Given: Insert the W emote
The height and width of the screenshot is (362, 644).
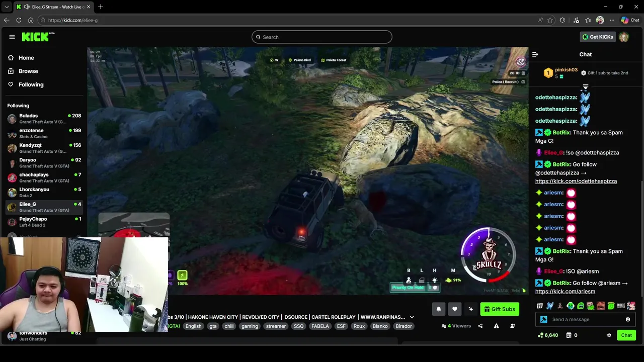Looking at the screenshot, I should coord(540,306).
